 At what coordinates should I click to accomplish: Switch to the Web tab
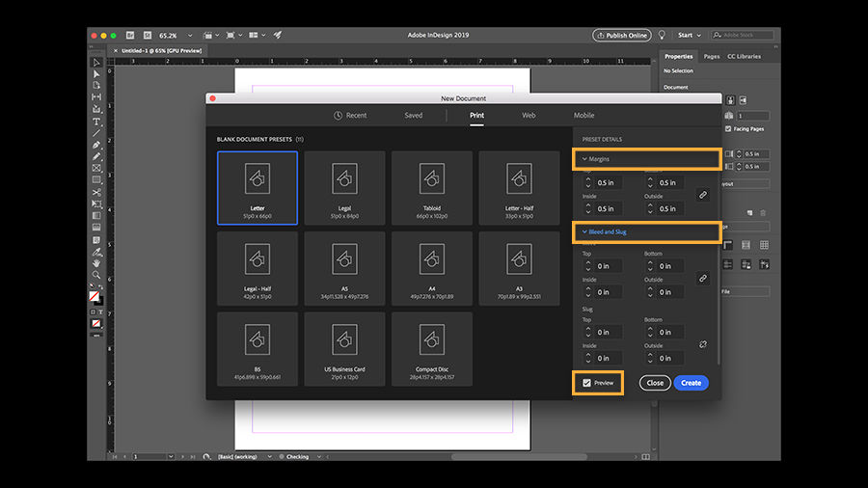pos(529,116)
